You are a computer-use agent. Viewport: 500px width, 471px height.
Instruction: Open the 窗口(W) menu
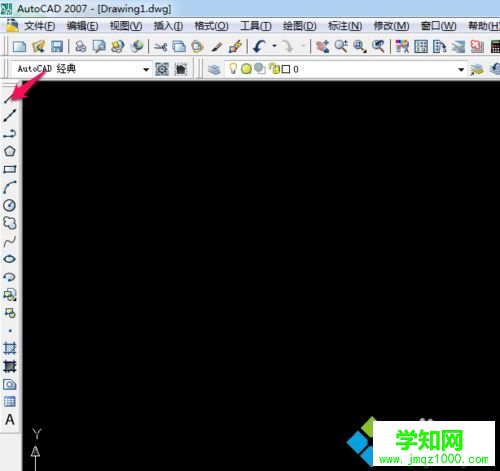(x=438, y=26)
